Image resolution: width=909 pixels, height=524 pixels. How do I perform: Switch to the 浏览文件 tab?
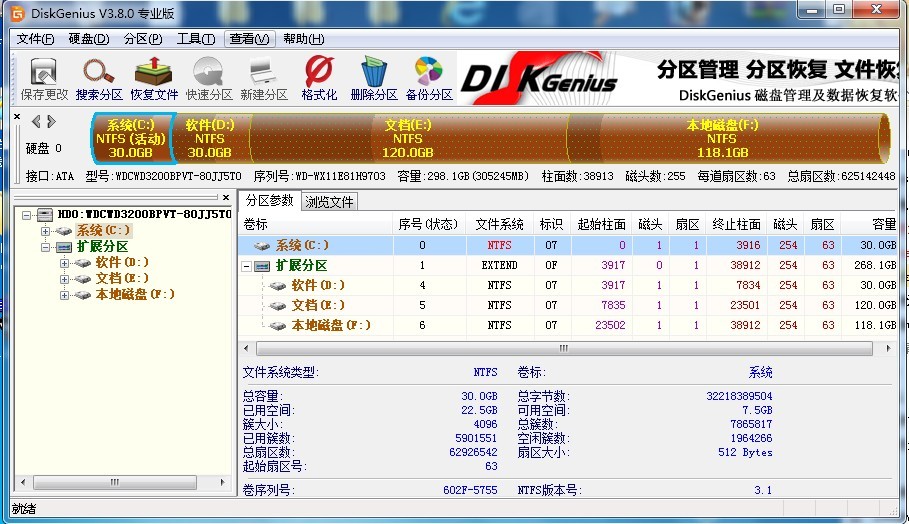coord(329,202)
